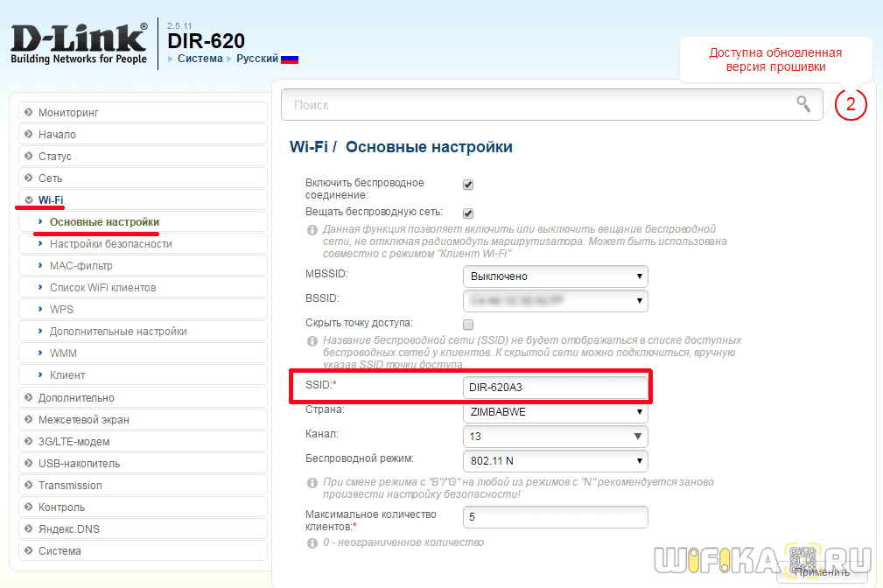
Task: Click info icon under max clients field
Action: (x=312, y=542)
